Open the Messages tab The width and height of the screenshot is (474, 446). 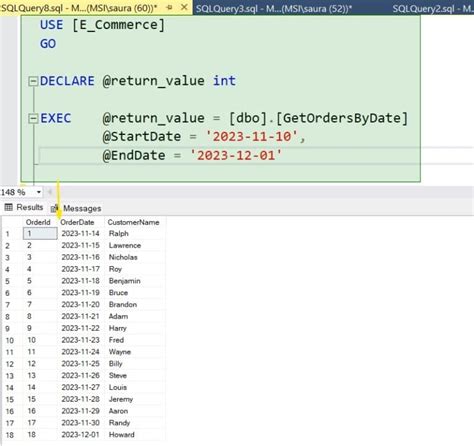pyautogui.click(x=76, y=208)
